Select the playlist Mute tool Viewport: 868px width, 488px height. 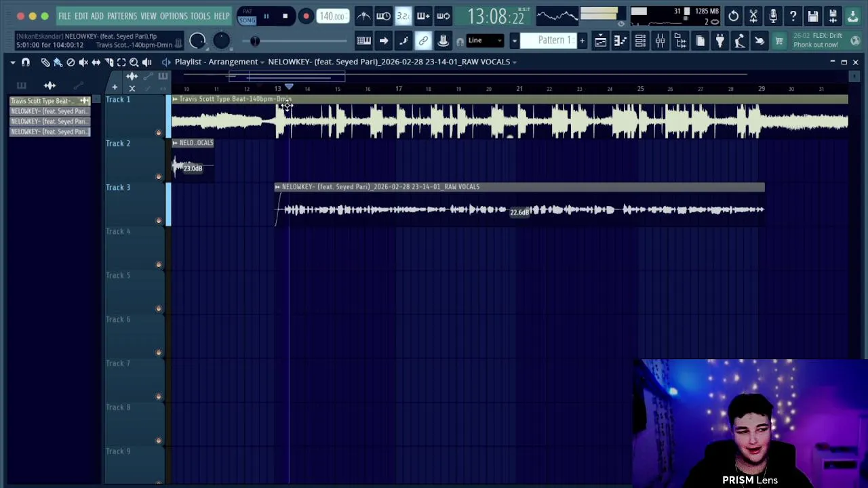pyautogui.click(x=83, y=62)
